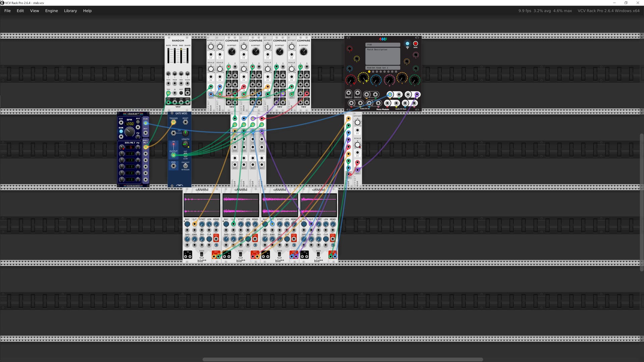The image size is (644, 362).
Task: Flip the FAST/SLOW switch on Gate Mod
Action: click(x=185, y=155)
